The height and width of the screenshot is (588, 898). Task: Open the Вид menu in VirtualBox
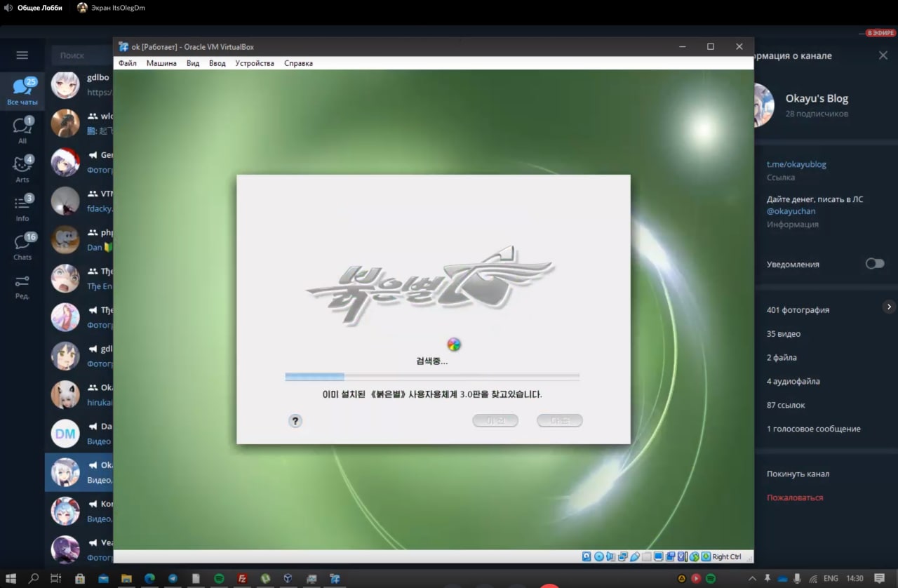(x=193, y=63)
